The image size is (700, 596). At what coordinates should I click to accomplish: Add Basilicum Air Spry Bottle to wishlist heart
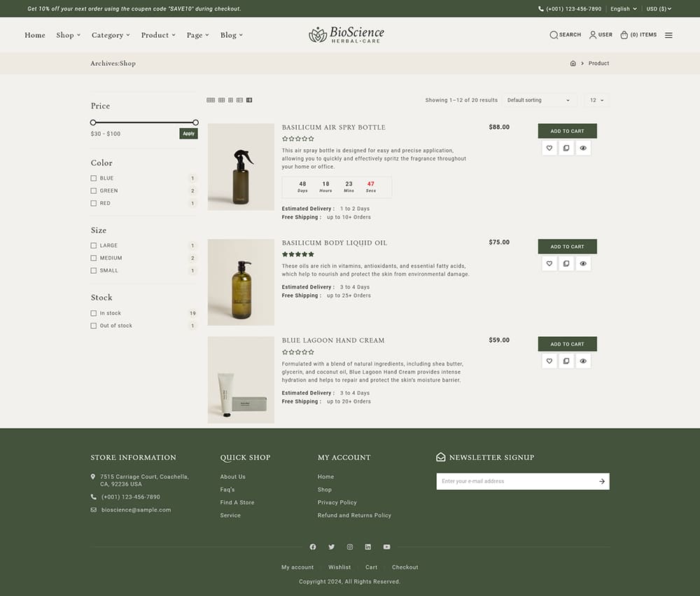[x=549, y=148]
